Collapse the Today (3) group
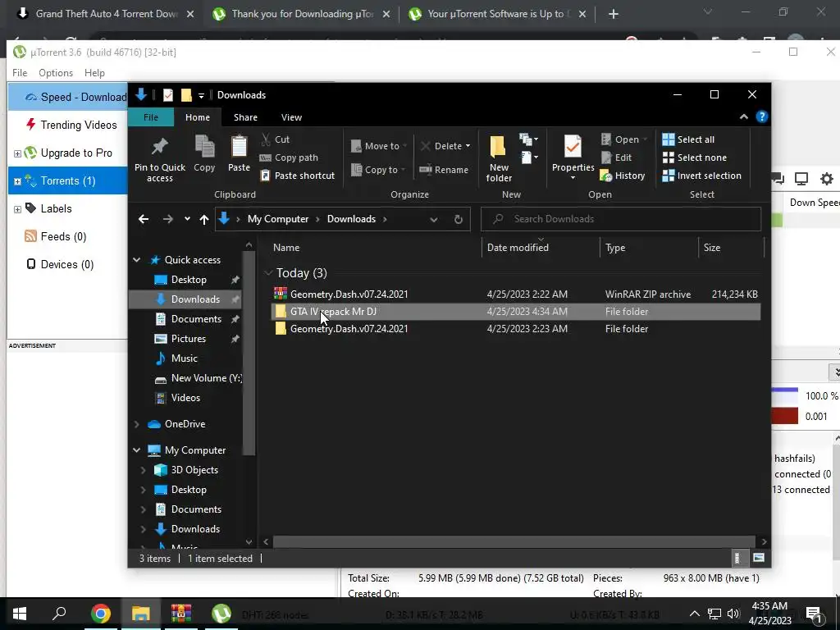 (268, 273)
